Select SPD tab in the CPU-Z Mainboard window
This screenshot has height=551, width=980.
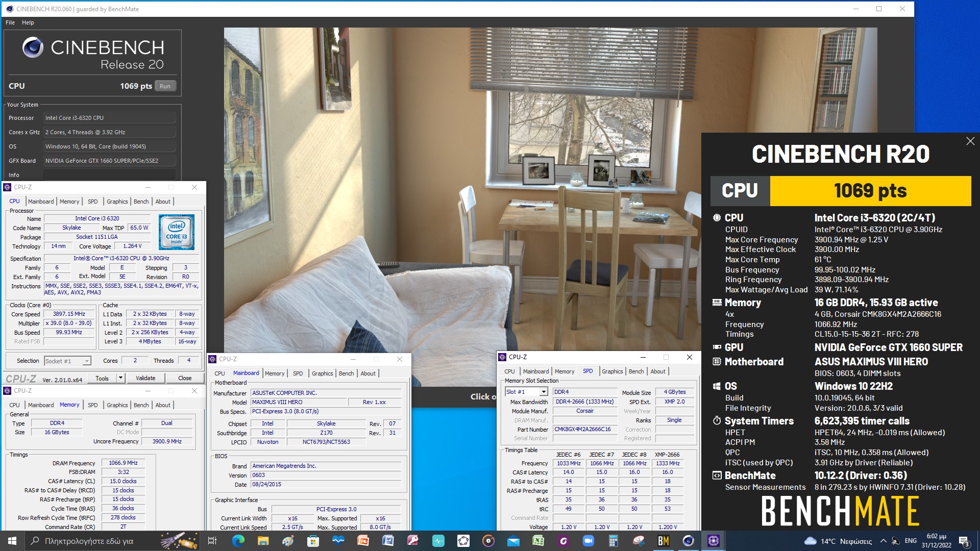coord(298,373)
